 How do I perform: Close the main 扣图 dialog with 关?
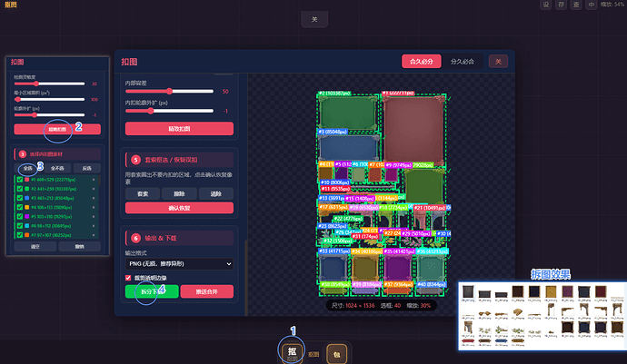coord(498,62)
